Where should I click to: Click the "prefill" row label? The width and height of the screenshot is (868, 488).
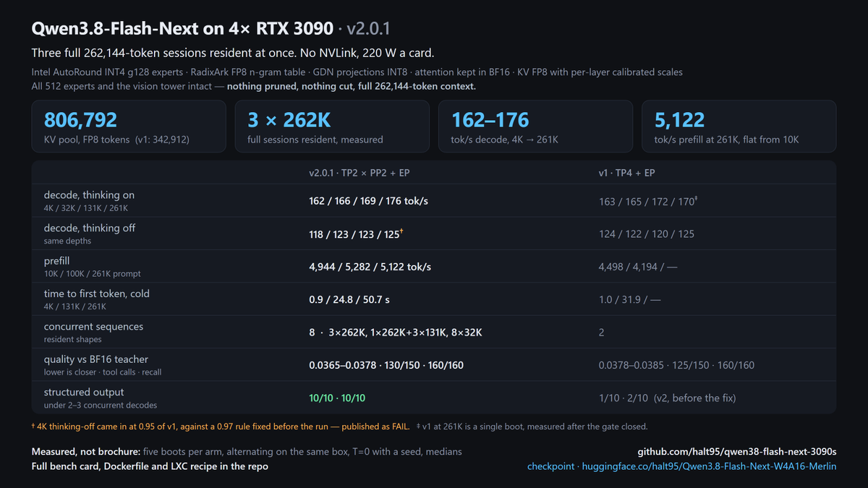point(57,261)
